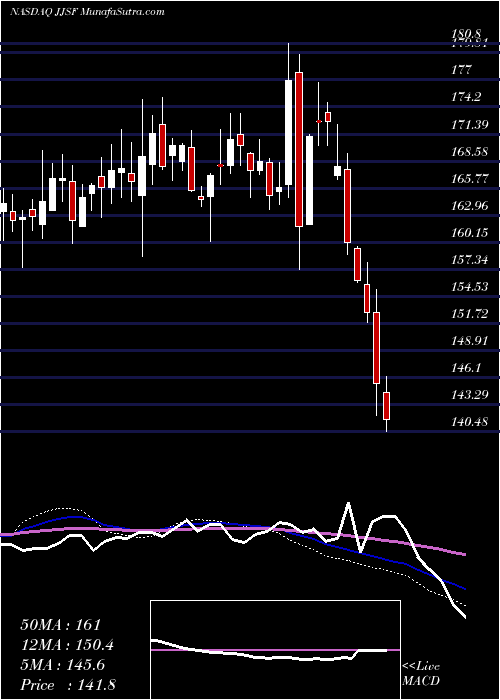Click the 154.53 price axis label
The image size is (500, 700).
pos(470,287)
